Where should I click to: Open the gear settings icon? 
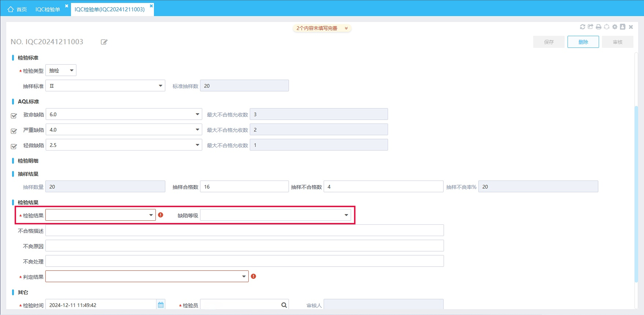point(615,27)
